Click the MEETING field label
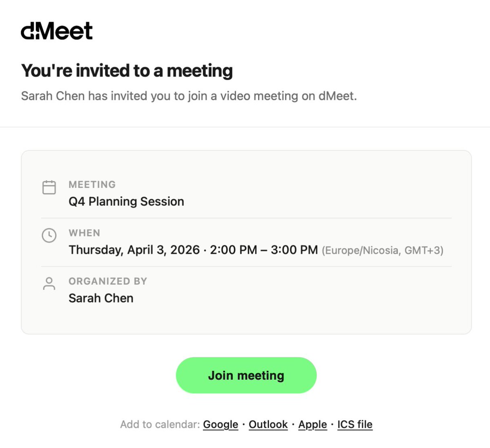The width and height of the screenshot is (490, 448). (x=92, y=185)
